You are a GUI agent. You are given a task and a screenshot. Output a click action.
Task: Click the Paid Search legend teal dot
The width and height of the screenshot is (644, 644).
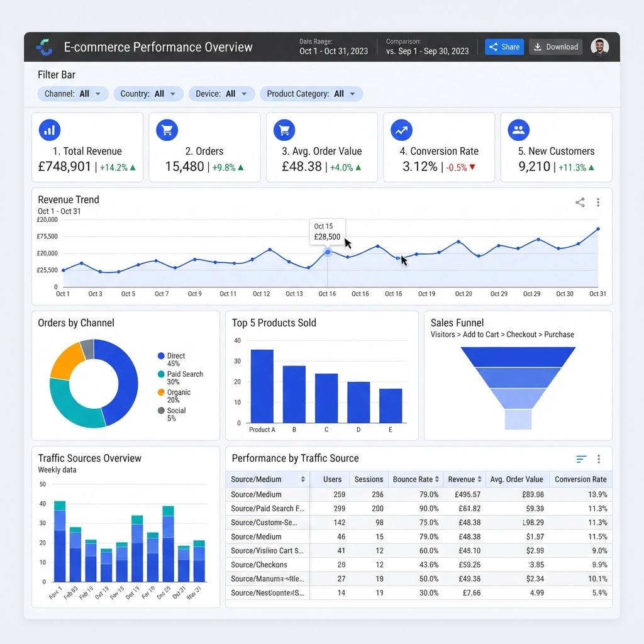pos(161,374)
